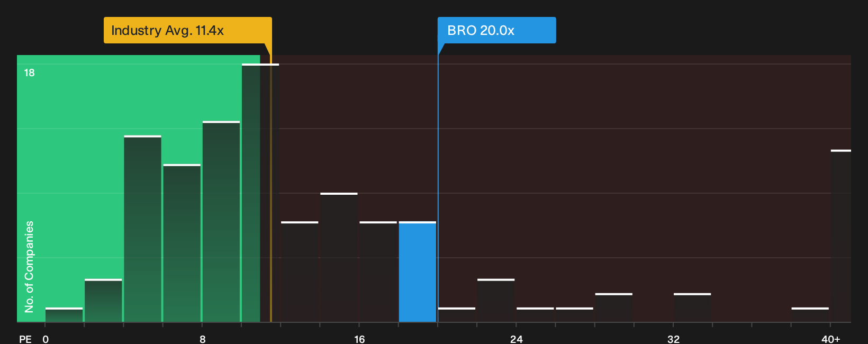868x344 pixels.
Task: Select the bar for PE 22 to 24
Action: coord(496,301)
